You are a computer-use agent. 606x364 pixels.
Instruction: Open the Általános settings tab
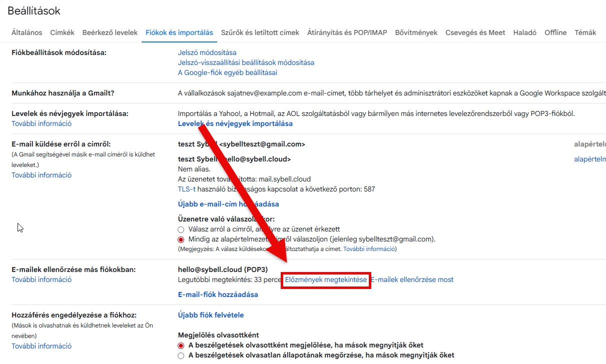pos(27,32)
